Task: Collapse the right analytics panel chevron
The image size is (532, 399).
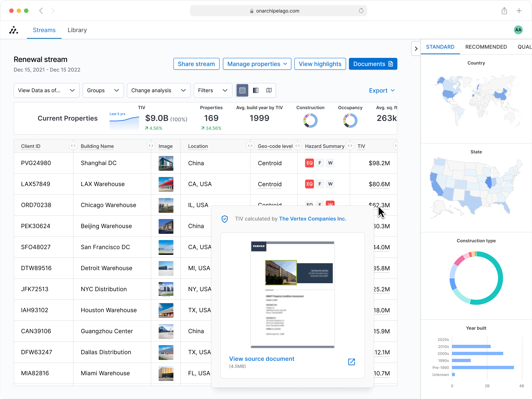Action: pos(416,48)
